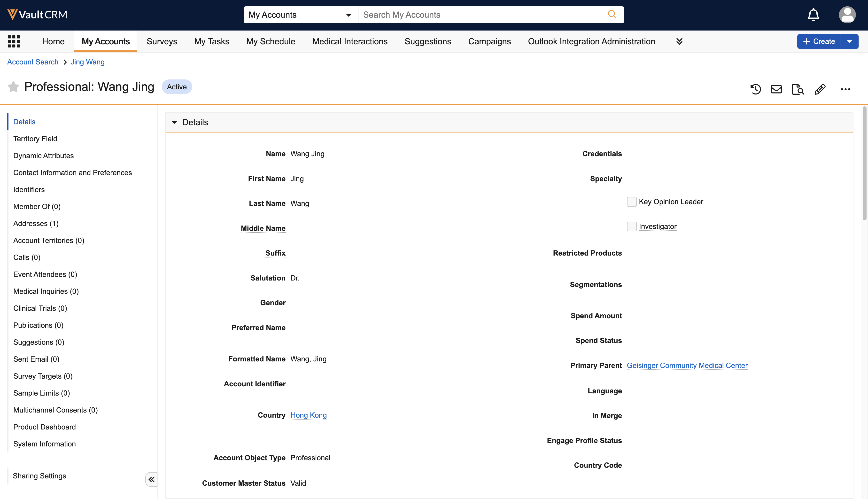The image size is (868, 499).
Task: Open Geisinger Community Medical Center link
Action: pos(687,365)
